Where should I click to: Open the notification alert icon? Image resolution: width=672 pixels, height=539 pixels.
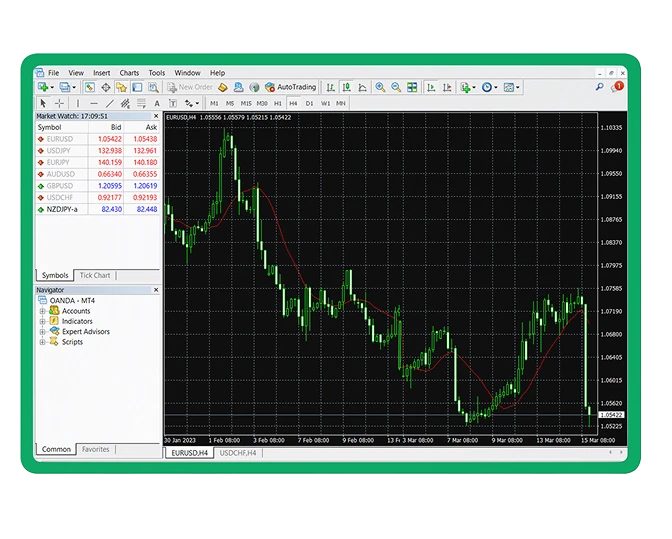click(x=617, y=88)
